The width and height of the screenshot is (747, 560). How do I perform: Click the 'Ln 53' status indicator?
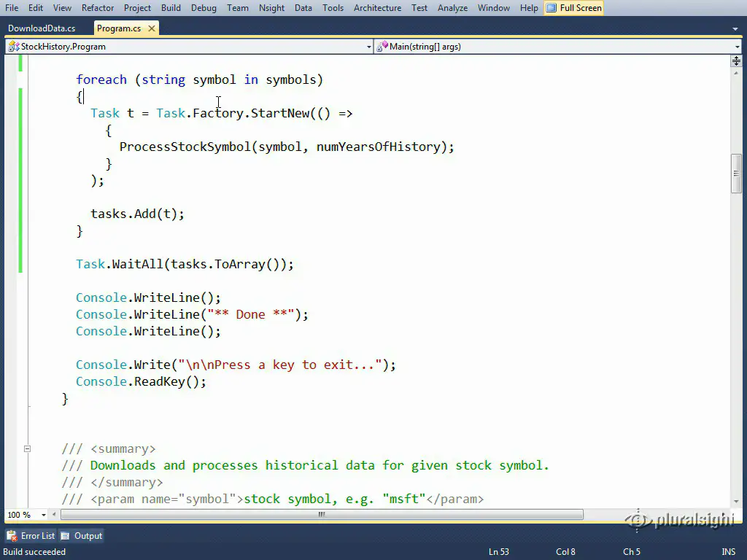point(499,552)
